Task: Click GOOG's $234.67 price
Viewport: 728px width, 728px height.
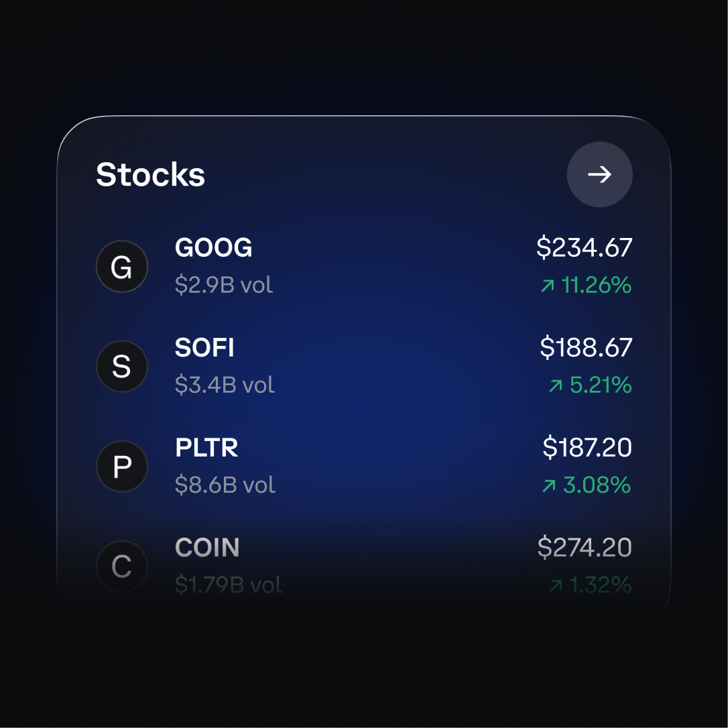Action: [585, 247]
